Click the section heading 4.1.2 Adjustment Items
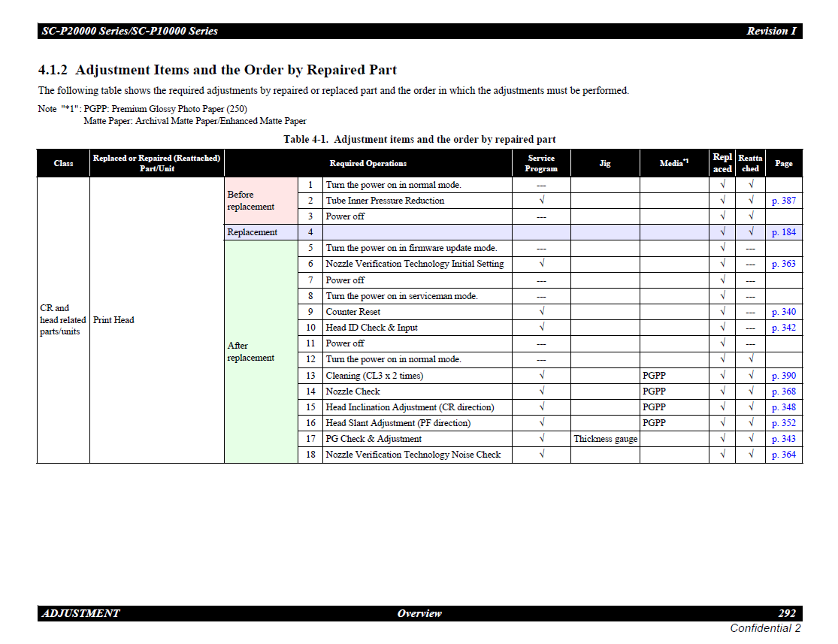This screenshot has height=644, width=838. pyautogui.click(x=217, y=70)
